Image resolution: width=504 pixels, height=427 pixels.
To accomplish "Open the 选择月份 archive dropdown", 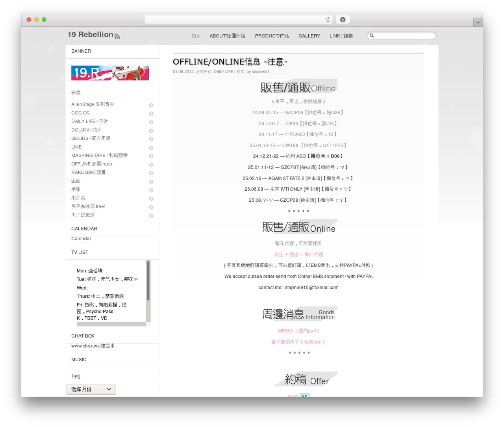I will click(91, 389).
